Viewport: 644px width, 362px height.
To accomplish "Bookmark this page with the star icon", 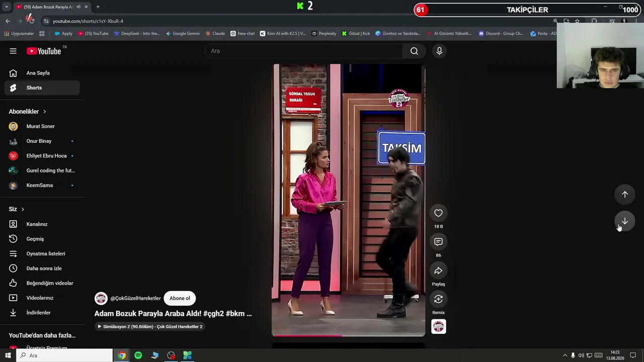I will tap(577, 21).
